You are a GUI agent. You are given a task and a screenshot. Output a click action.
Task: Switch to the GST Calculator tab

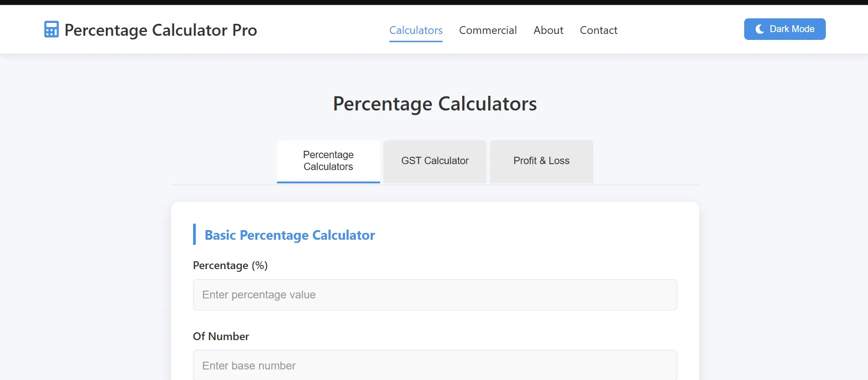tap(435, 161)
